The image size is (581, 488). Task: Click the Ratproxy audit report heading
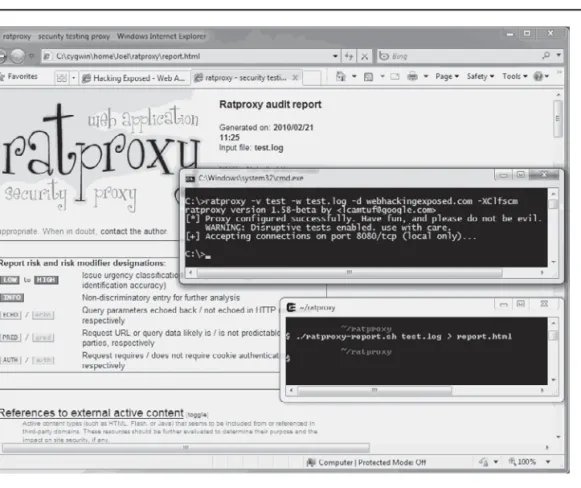coord(270,104)
